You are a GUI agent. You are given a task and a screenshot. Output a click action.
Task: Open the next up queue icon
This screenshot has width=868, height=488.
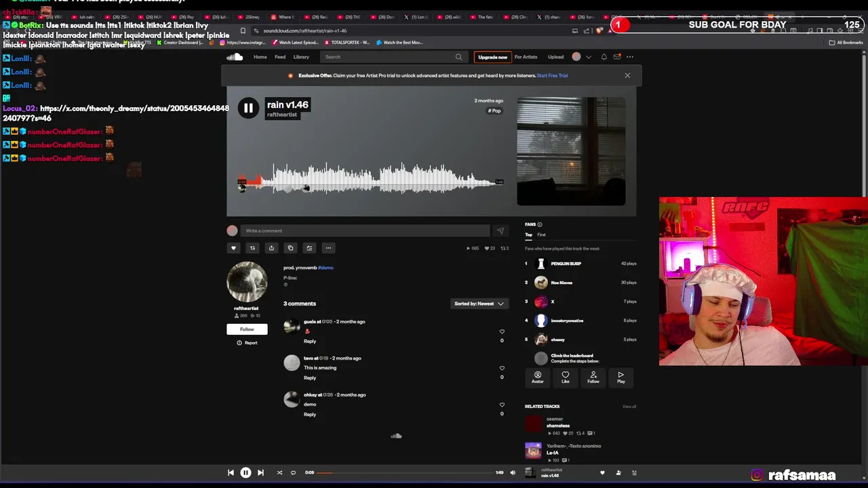pyautogui.click(x=635, y=472)
